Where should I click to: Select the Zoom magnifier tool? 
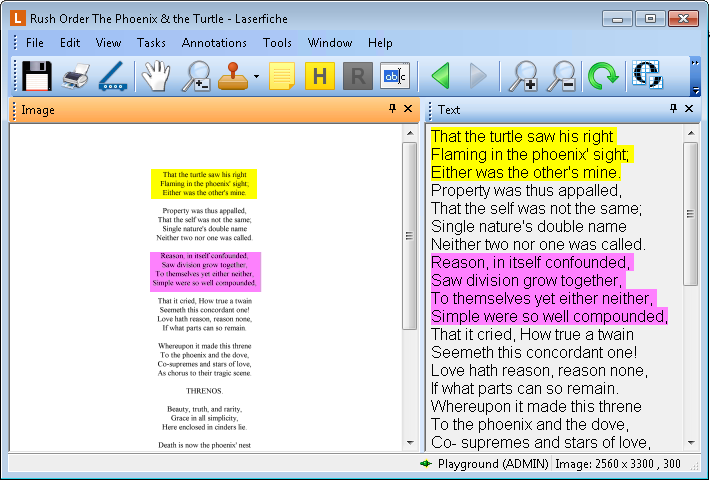pyautogui.click(x=196, y=76)
